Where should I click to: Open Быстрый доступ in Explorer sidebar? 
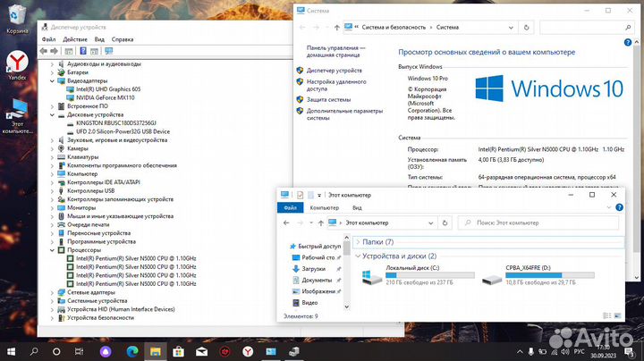point(315,246)
